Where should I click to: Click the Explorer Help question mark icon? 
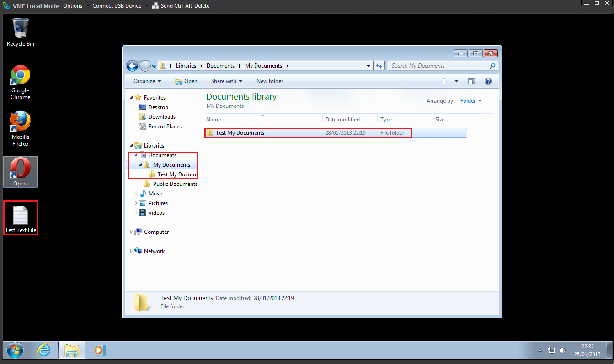(488, 81)
